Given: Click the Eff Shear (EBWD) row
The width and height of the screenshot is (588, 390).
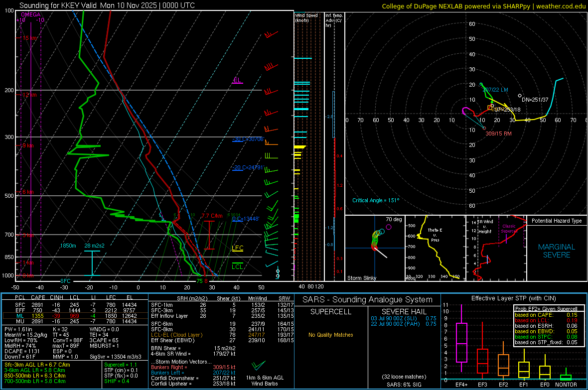Looking at the screenshot, I should click(x=222, y=340).
